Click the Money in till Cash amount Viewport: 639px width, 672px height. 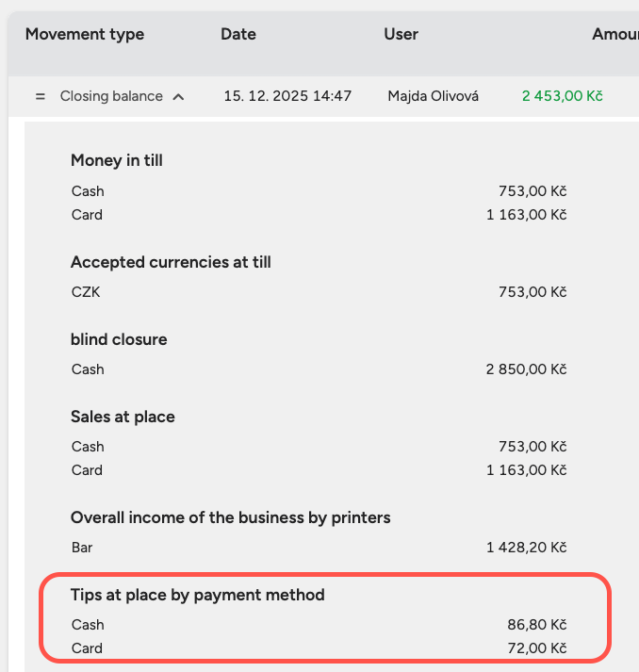click(532, 191)
